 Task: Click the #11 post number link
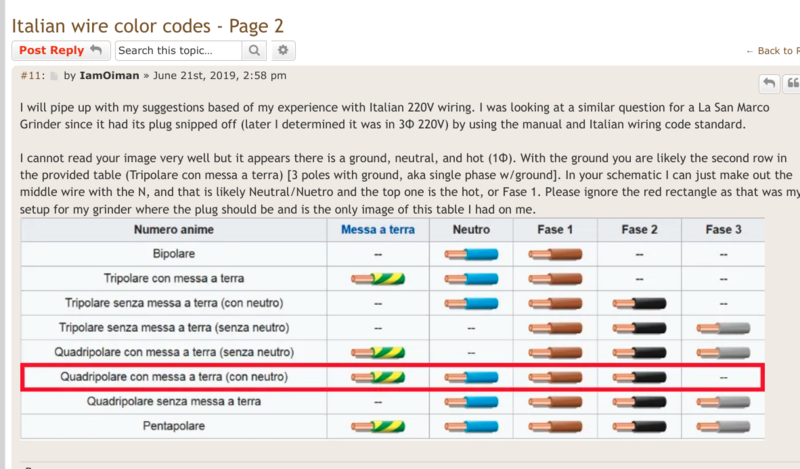click(x=32, y=75)
